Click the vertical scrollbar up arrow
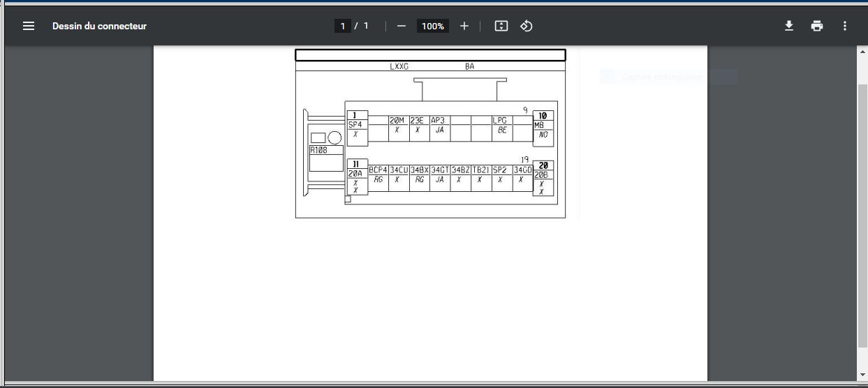 (x=862, y=52)
